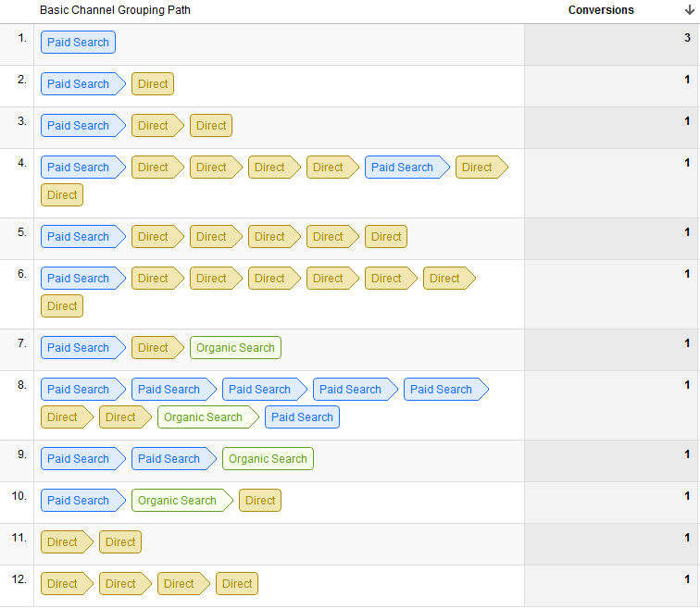Viewport: 700px width, 609px height.
Task: Click the conversions value in row 4
Action: [687, 163]
